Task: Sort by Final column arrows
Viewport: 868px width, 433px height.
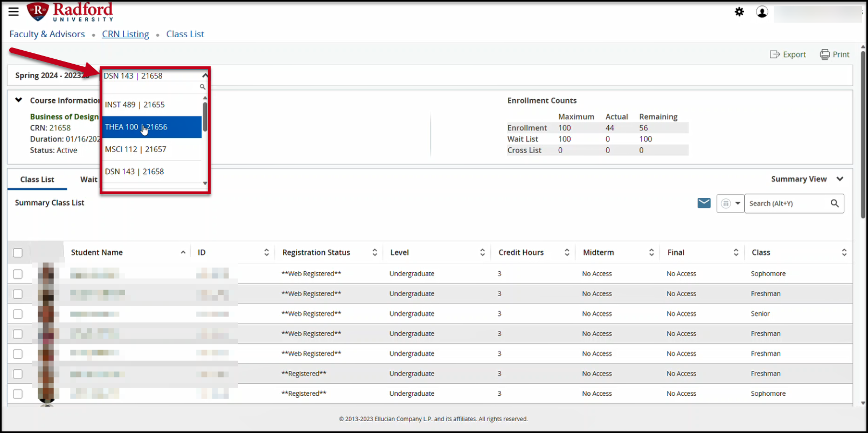Action: pyautogui.click(x=736, y=252)
